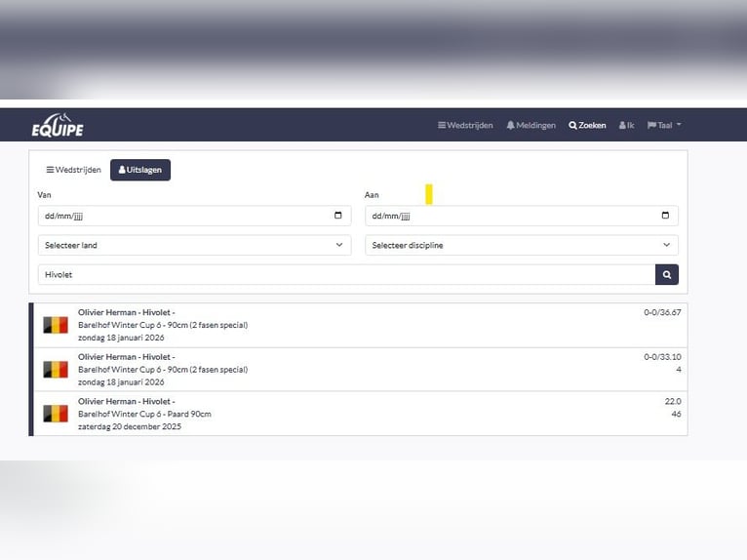The width and height of the screenshot is (747, 560).
Task: Click the Belgian flag of the first result
Action: tap(56, 325)
